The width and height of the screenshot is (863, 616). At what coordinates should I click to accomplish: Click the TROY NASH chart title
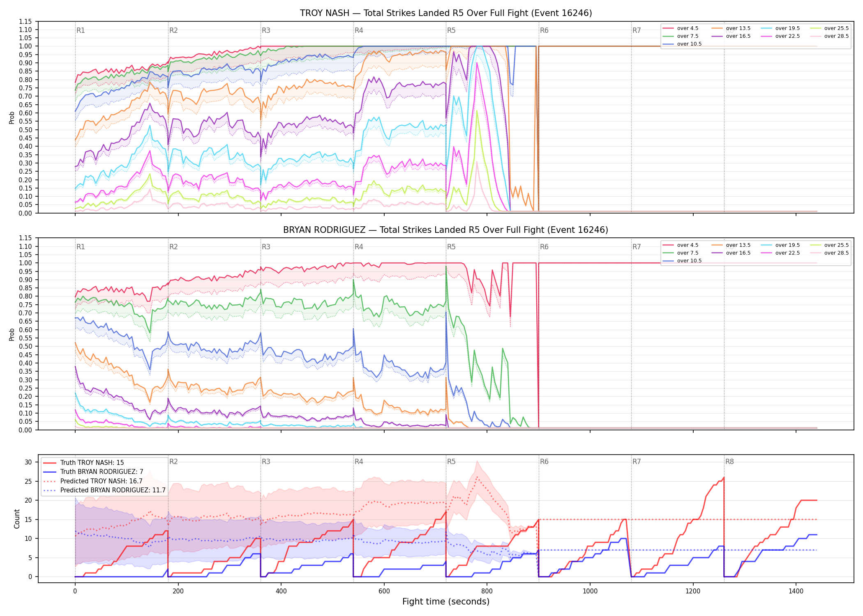click(446, 13)
